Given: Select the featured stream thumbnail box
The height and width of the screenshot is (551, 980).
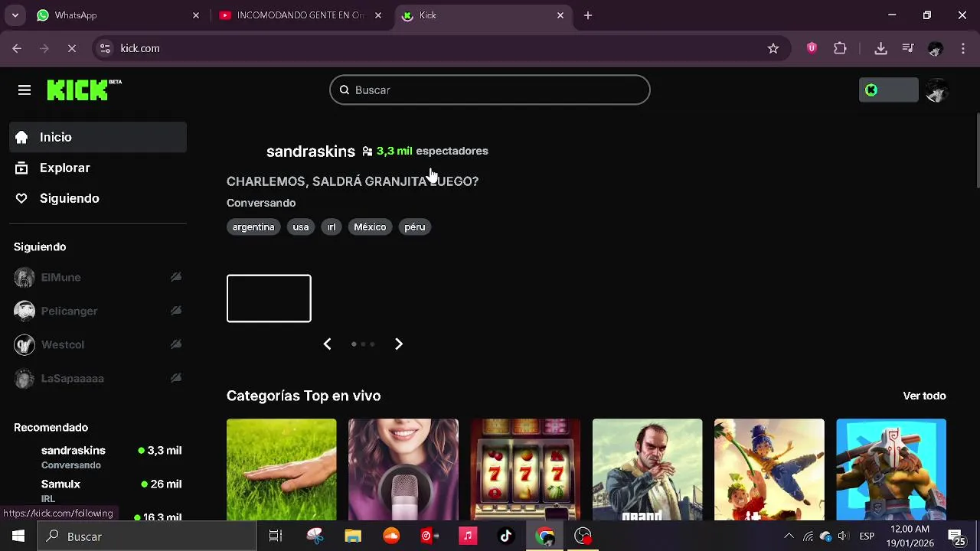Looking at the screenshot, I should tap(269, 298).
